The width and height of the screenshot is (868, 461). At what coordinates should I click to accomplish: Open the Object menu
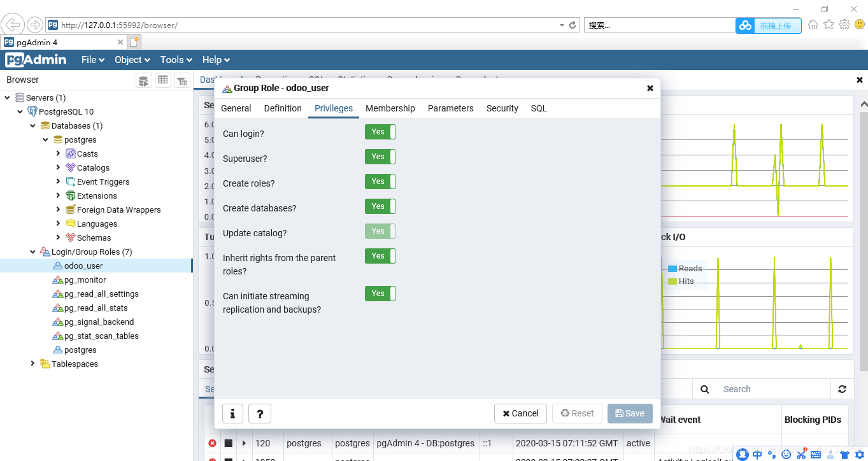tap(132, 60)
